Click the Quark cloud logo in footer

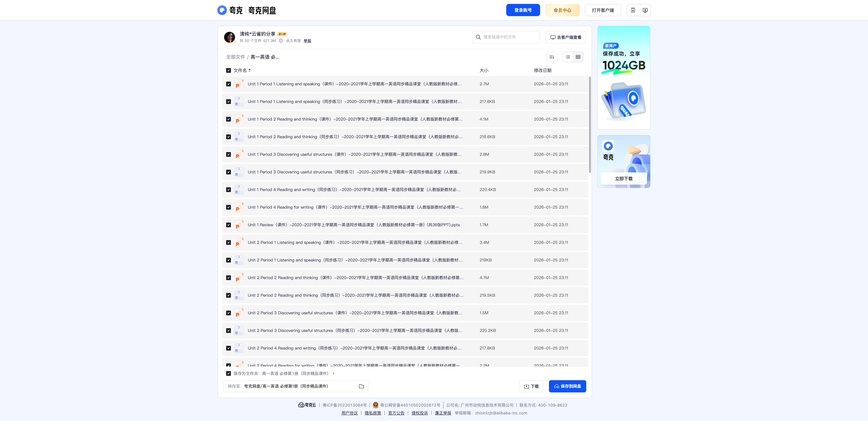[x=307, y=405]
